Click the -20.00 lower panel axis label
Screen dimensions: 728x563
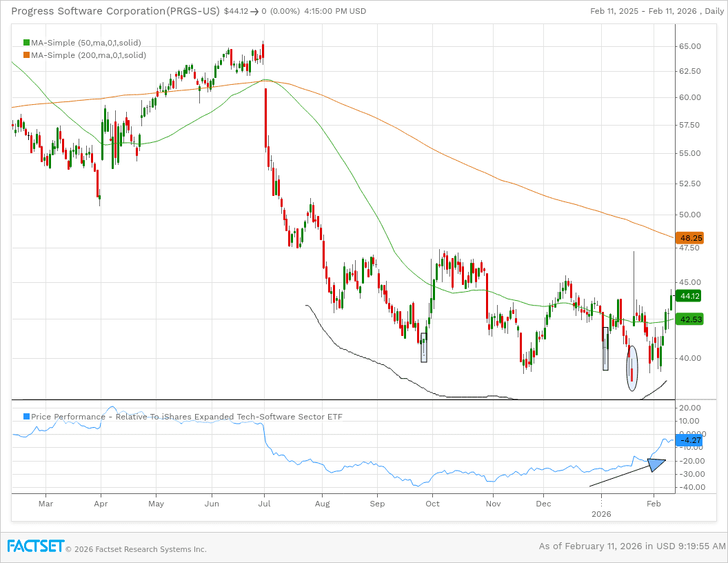coord(691,461)
